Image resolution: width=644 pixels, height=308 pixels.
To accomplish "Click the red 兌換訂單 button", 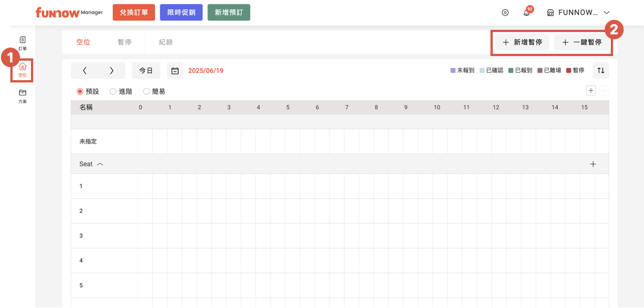I will [134, 13].
